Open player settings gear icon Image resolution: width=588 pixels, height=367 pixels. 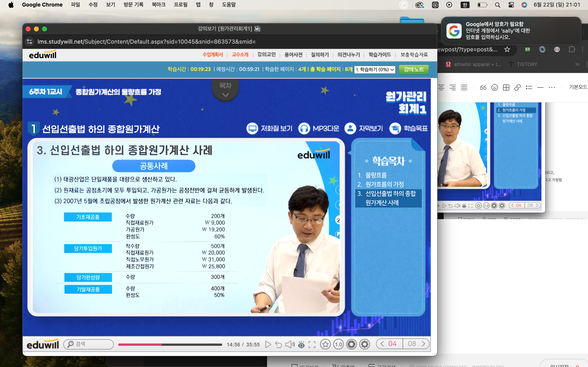coord(365,344)
